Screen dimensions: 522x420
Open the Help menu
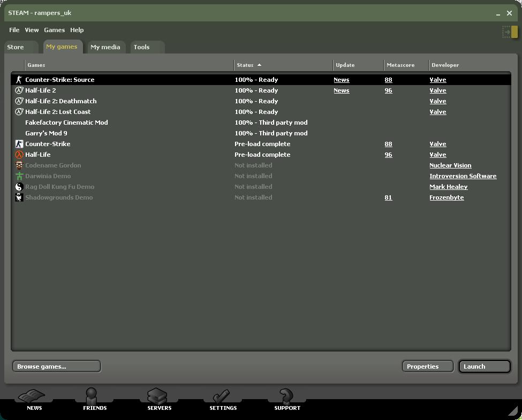tap(77, 30)
